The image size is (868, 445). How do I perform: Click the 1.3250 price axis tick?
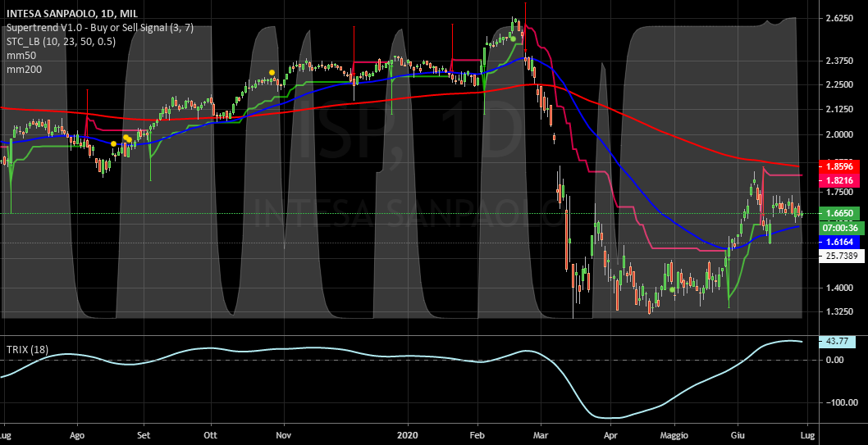(838, 311)
